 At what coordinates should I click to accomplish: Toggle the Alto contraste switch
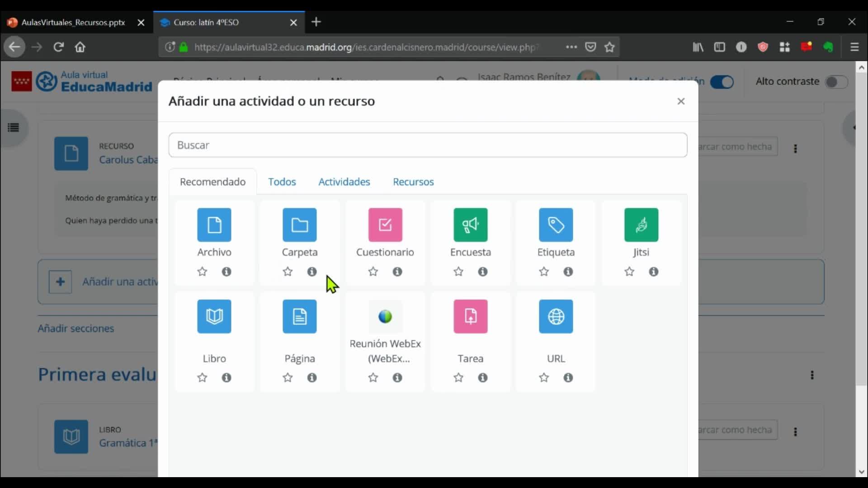[835, 82]
